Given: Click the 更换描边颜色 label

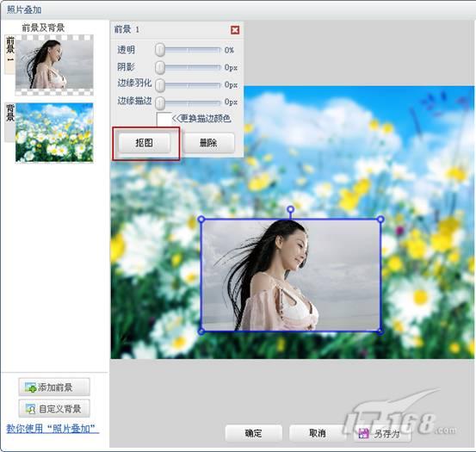Looking at the screenshot, I should click(x=206, y=119).
